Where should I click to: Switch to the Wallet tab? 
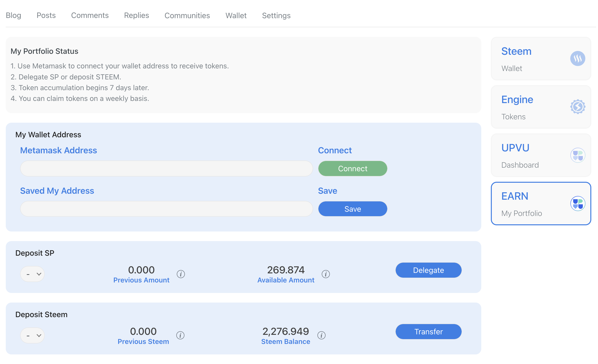point(236,16)
